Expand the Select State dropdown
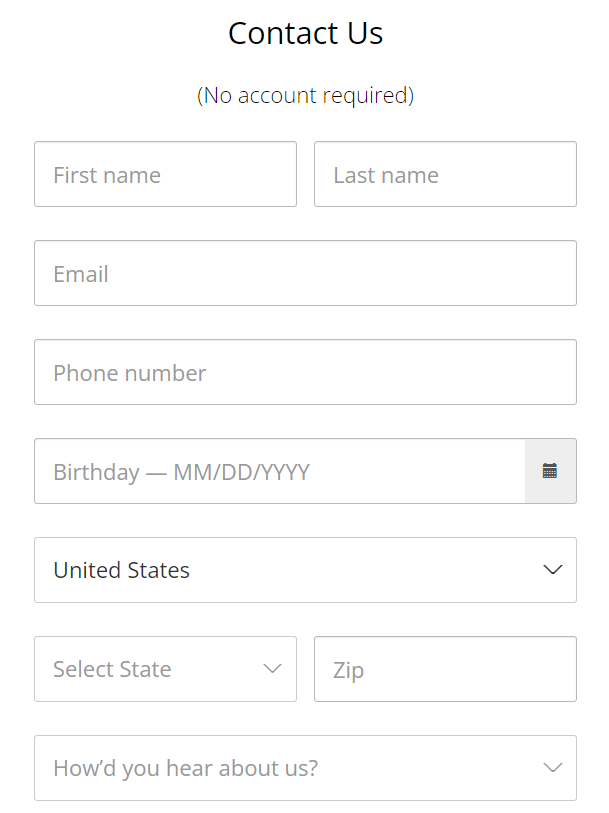The height and width of the screenshot is (813, 609). click(165, 669)
